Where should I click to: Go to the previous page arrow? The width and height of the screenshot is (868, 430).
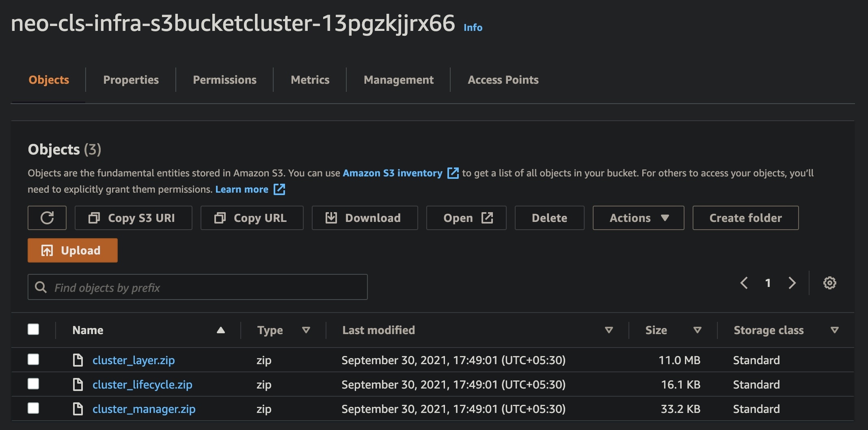click(x=744, y=283)
